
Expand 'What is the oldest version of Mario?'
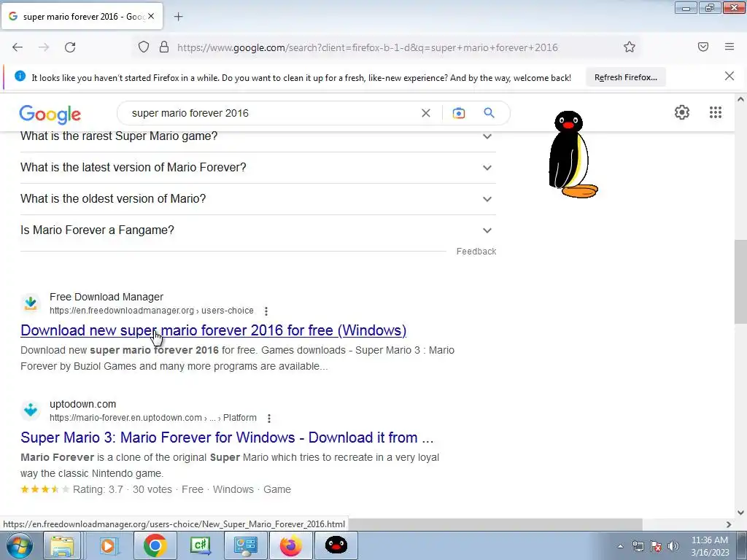tap(258, 199)
